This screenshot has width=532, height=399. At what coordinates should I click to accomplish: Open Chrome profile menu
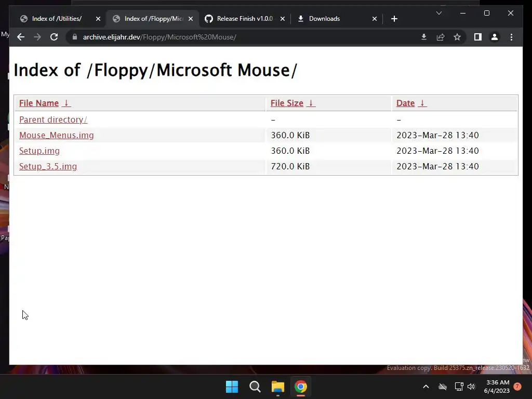pyautogui.click(x=495, y=37)
